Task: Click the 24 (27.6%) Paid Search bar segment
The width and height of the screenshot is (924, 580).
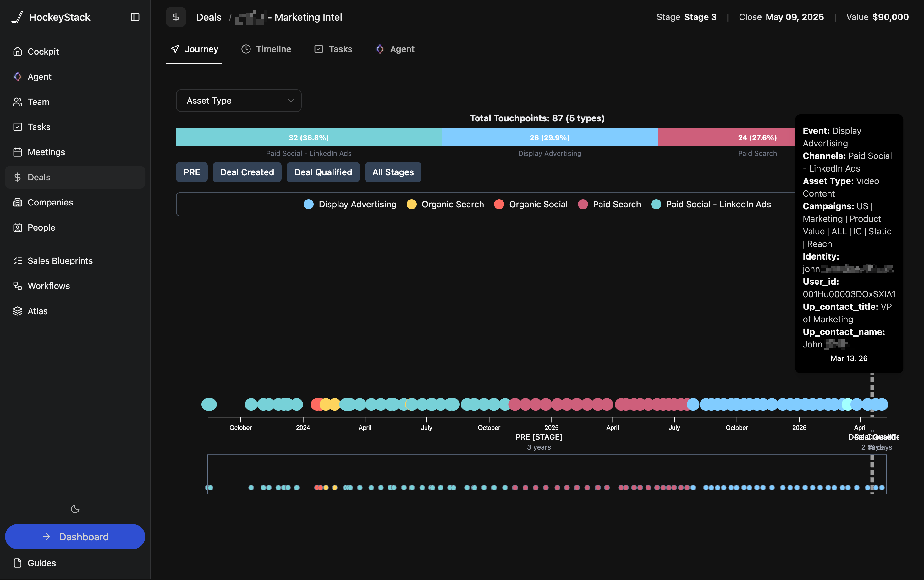Action: pyautogui.click(x=726, y=137)
